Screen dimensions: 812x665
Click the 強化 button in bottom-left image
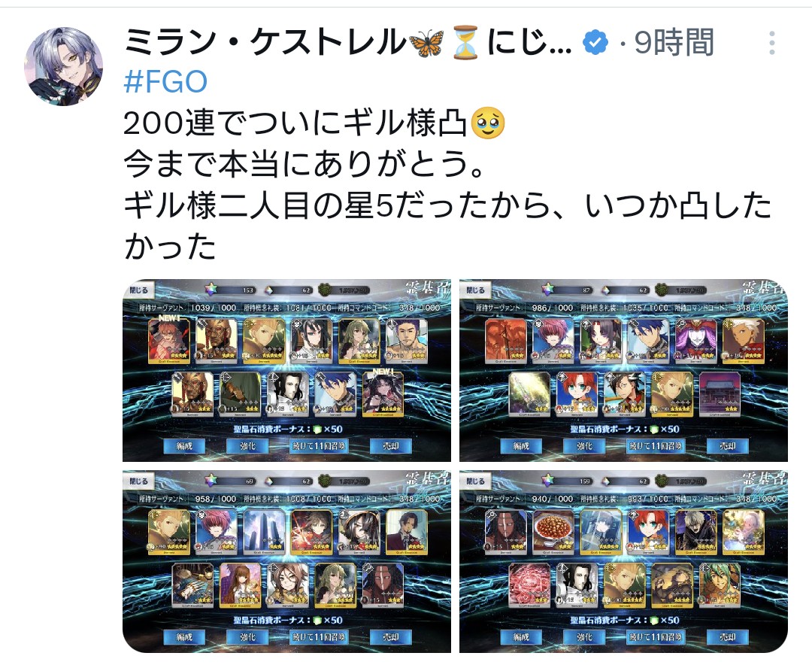click(x=247, y=637)
